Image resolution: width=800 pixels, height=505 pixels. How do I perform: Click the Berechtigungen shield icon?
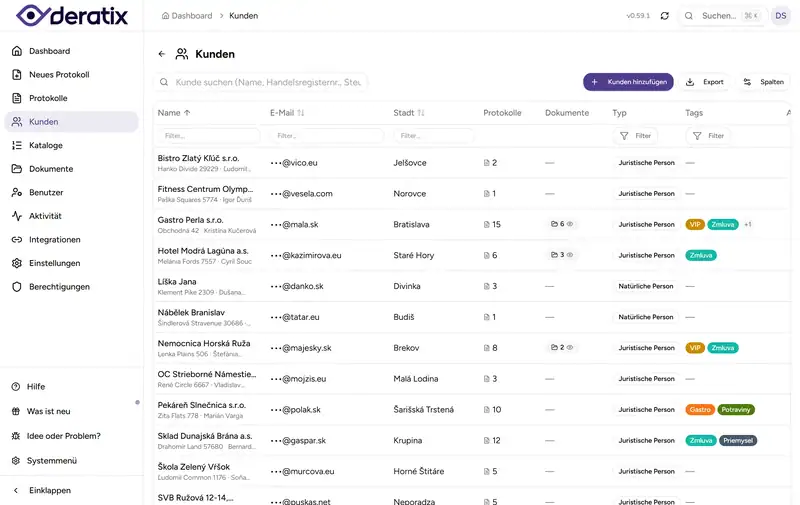[x=17, y=287]
